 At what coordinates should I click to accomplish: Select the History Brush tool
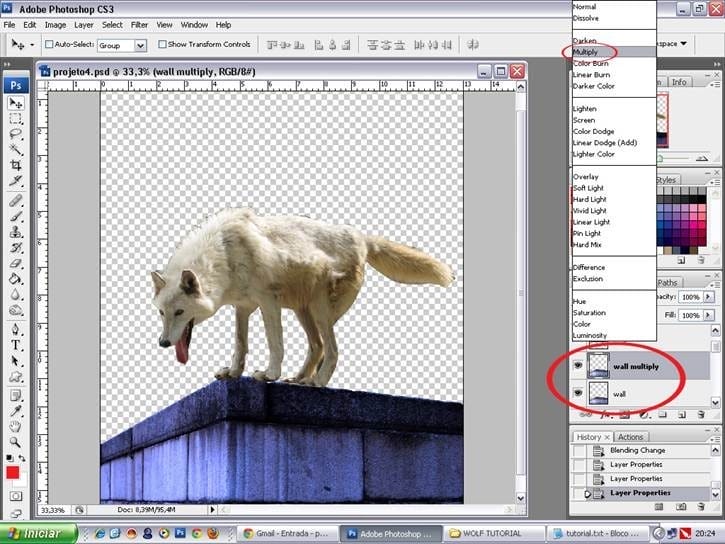[16, 248]
